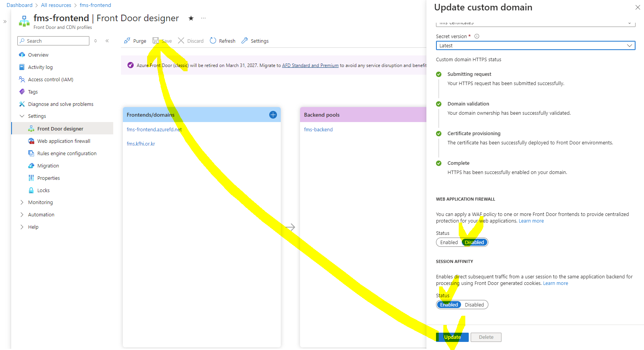Click the retirement notice banner icon

click(131, 65)
